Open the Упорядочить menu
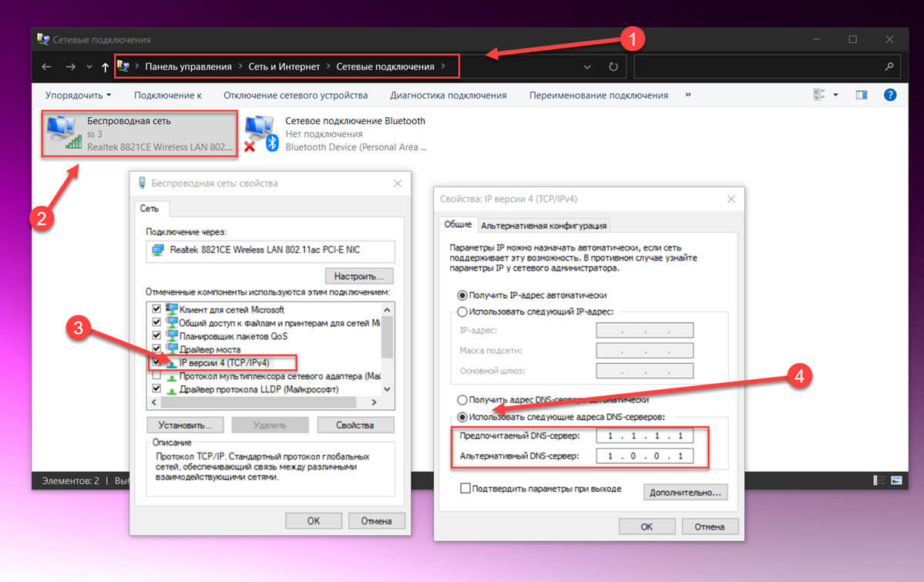Screen dimensions: 924x582 (x=78, y=95)
